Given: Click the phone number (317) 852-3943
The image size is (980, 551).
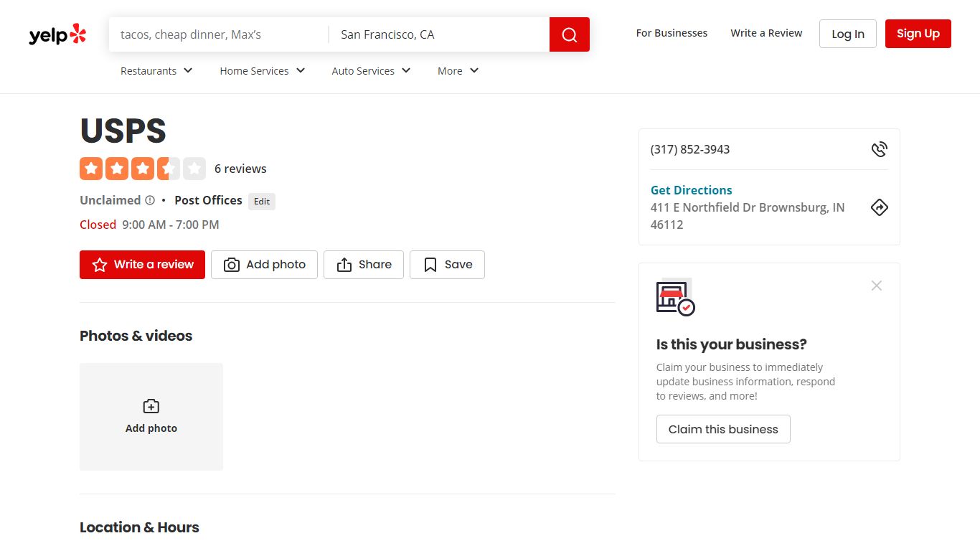Looking at the screenshot, I should (x=690, y=149).
